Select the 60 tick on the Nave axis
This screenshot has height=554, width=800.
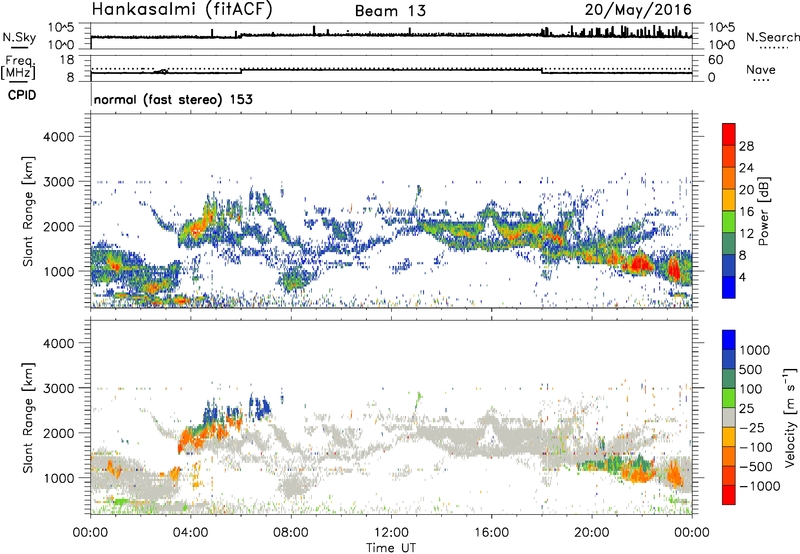coord(715,60)
